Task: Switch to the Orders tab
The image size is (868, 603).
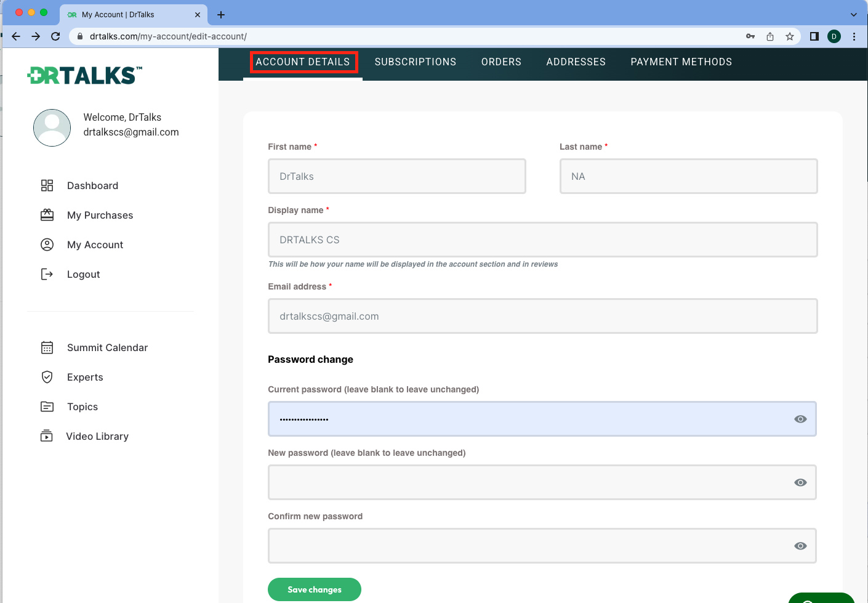Action: [501, 62]
